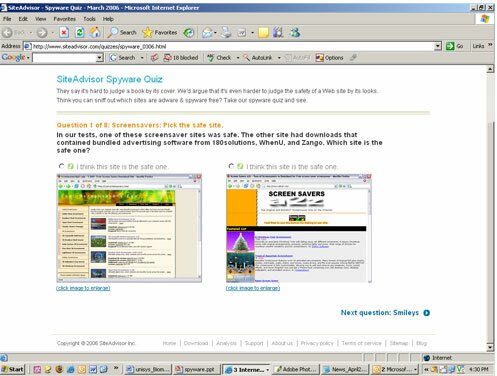Open the History/media globe icon
Image resolution: width=497 pixels, height=376 pixels.
coord(189,32)
